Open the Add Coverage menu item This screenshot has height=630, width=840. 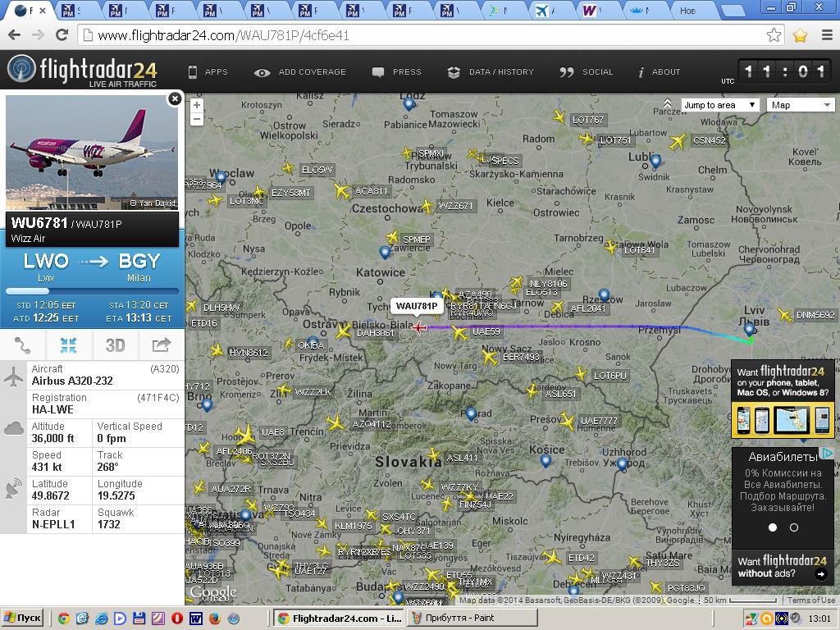pyautogui.click(x=300, y=72)
